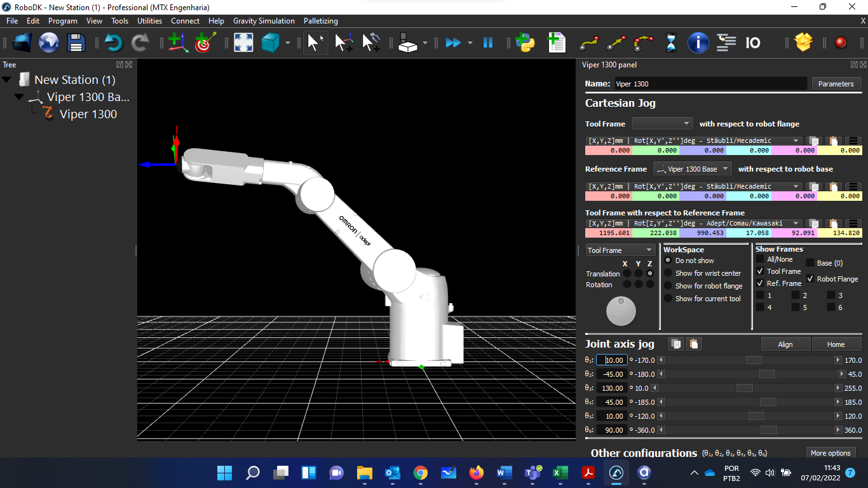This screenshot has height=488, width=868.
Task: Open the Reference Frame Viper 1300 Base dropdown
Action: click(692, 169)
